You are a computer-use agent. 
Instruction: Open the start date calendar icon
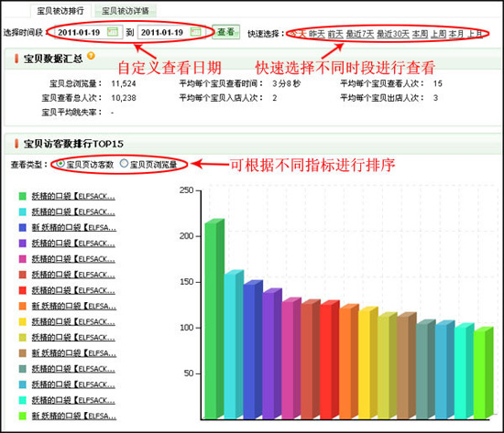[113, 32]
